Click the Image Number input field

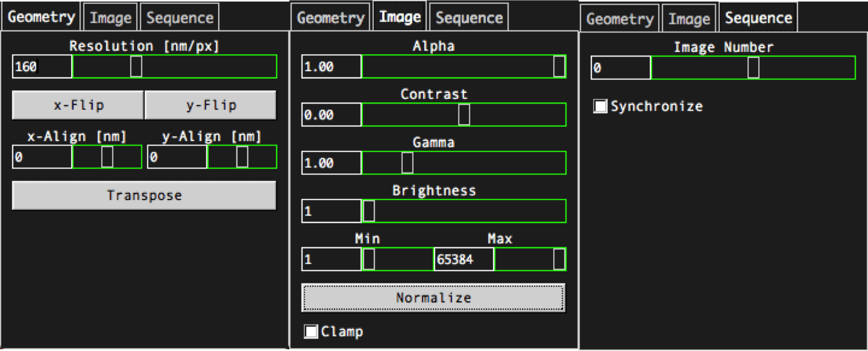point(621,68)
